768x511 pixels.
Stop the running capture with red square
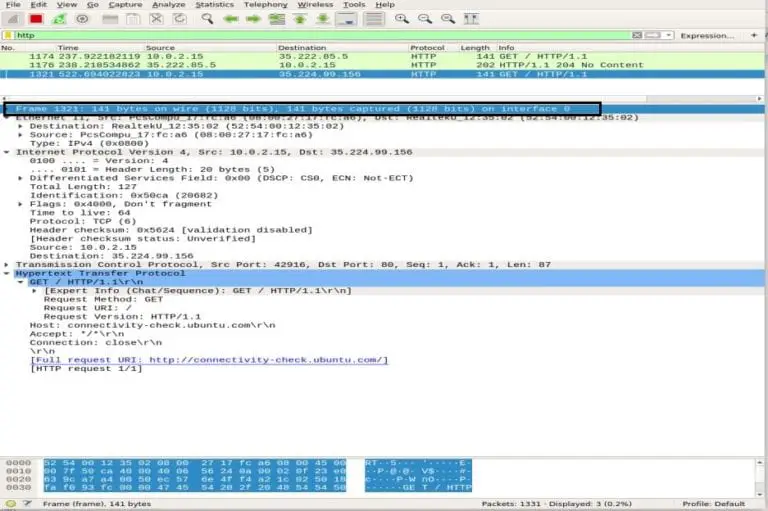point(36,19)
